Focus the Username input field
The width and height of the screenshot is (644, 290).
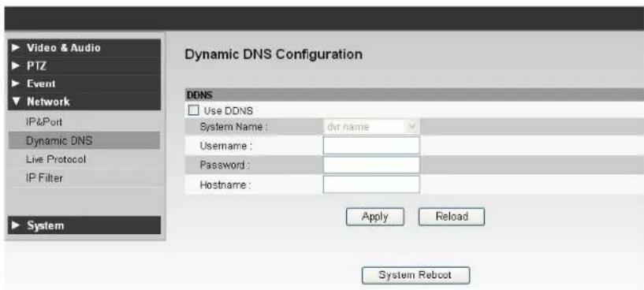coord(371,146)
